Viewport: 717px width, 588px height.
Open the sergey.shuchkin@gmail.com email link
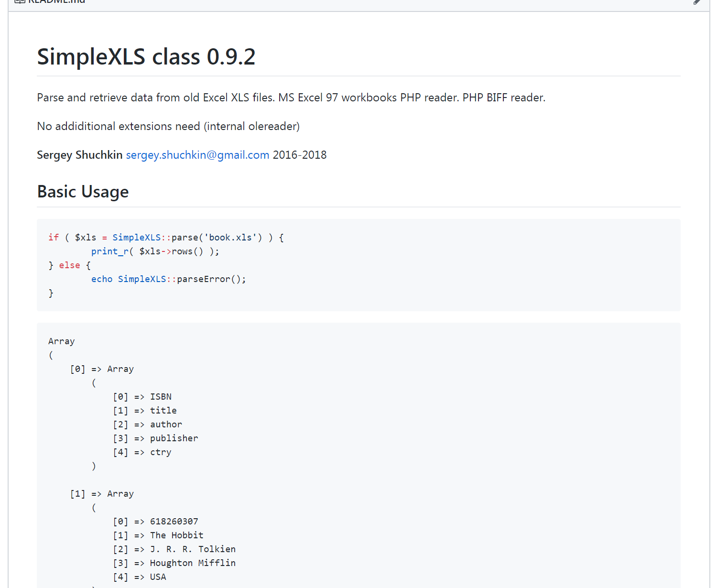197,155
